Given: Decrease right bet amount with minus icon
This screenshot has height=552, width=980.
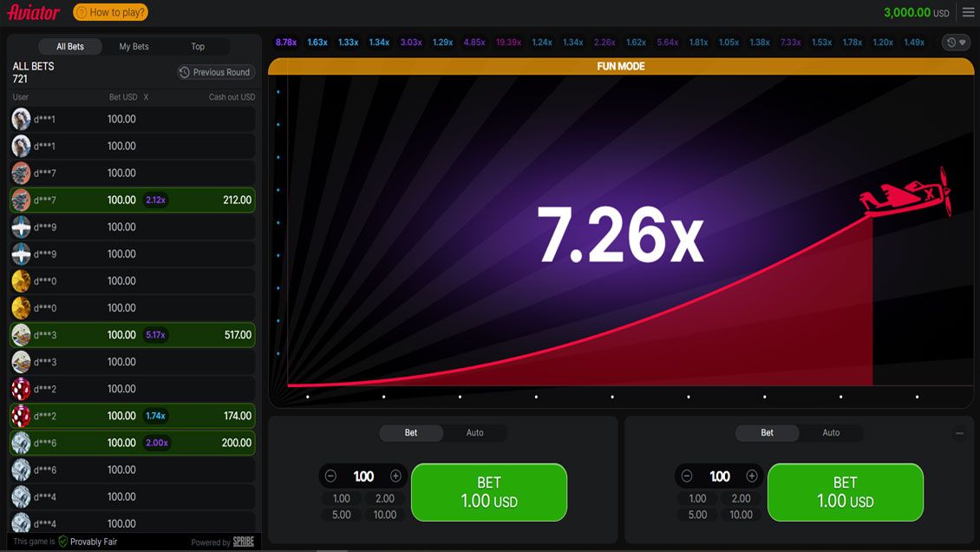Looking at the screenshot, I should 687,476.
